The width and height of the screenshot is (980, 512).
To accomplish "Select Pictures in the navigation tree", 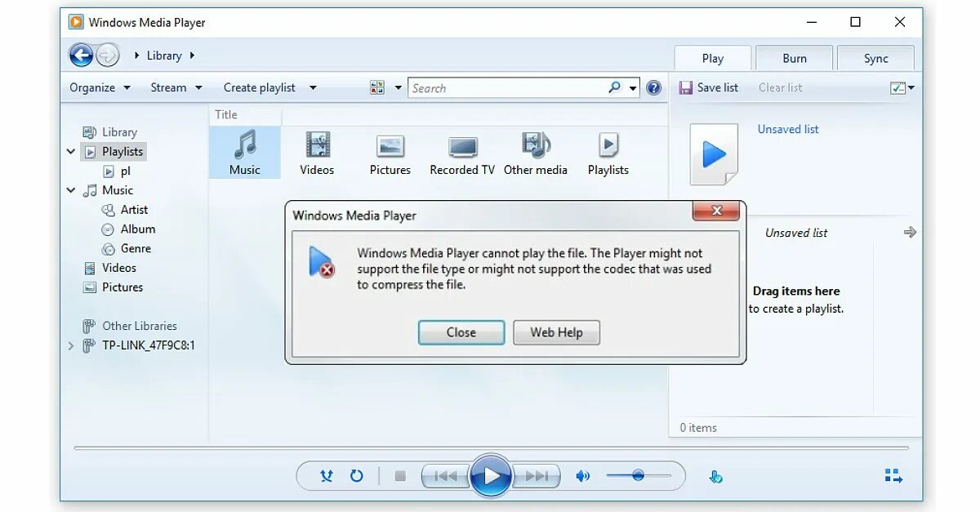I will (x=113, y=287).
